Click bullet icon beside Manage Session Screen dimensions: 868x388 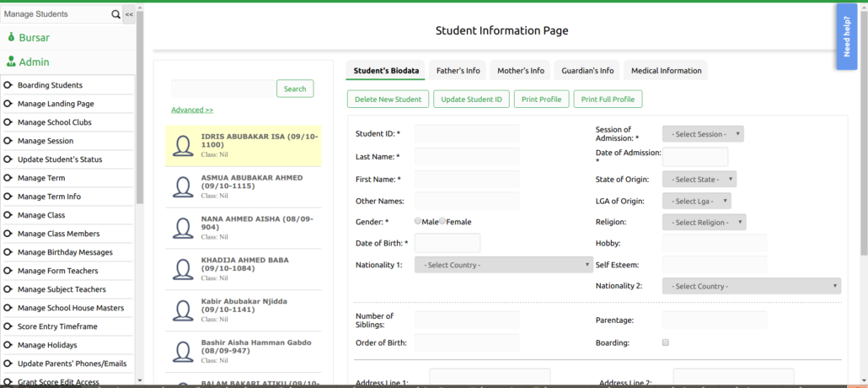click(x=8, y=141)
